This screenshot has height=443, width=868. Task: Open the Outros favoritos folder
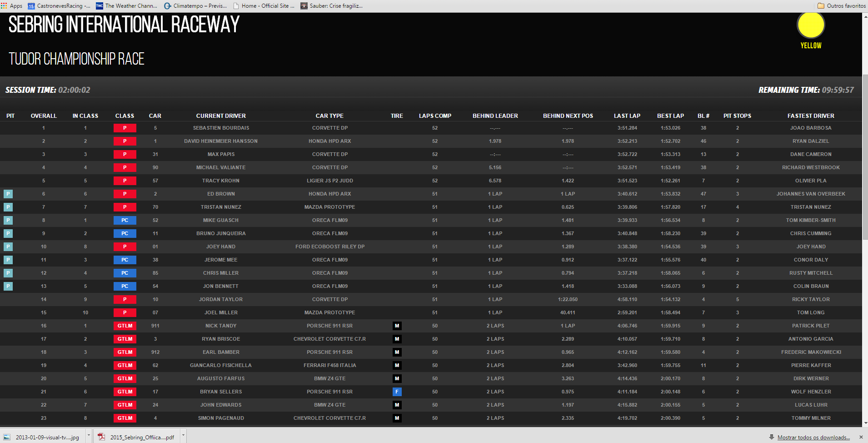click(x=841, y=6)
